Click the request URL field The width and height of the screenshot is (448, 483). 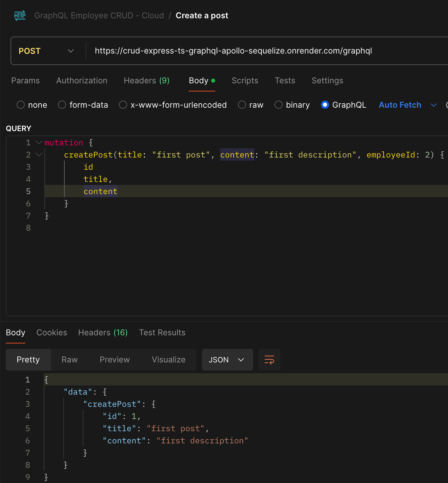[267, 51]
